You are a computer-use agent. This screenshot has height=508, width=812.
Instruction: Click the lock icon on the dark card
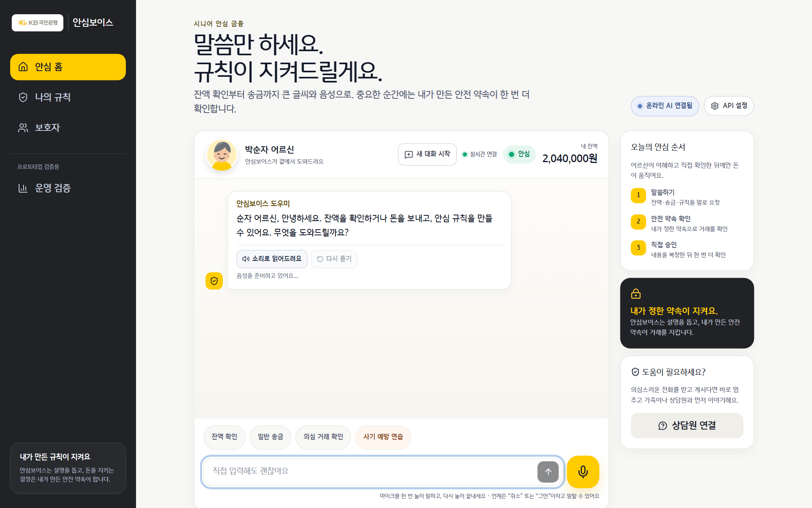coord(636,293)
